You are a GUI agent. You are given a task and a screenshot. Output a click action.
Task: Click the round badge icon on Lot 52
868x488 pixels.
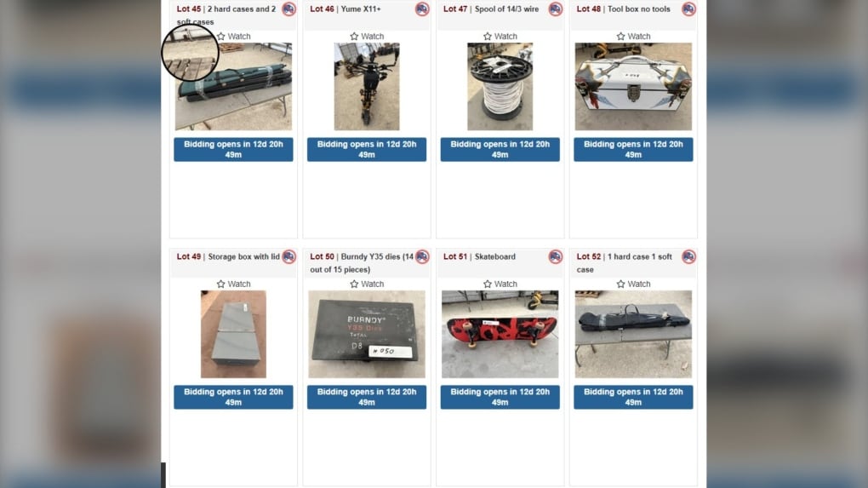click(688, 256)
